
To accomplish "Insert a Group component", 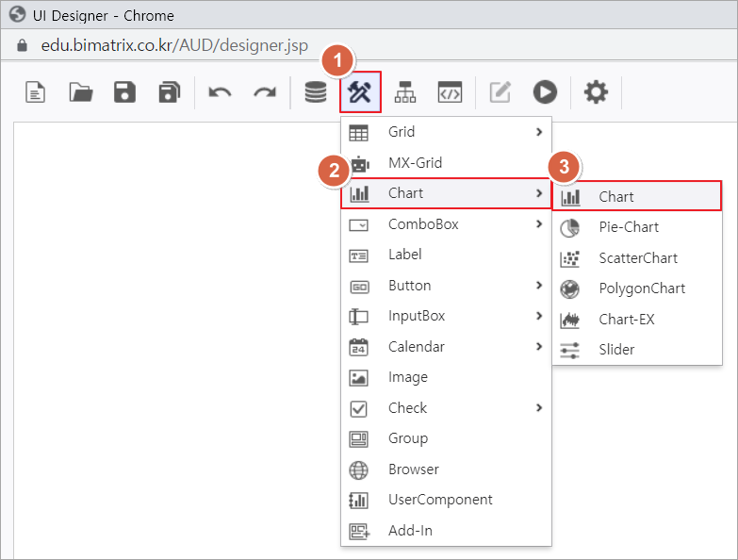I will (446, 438).
